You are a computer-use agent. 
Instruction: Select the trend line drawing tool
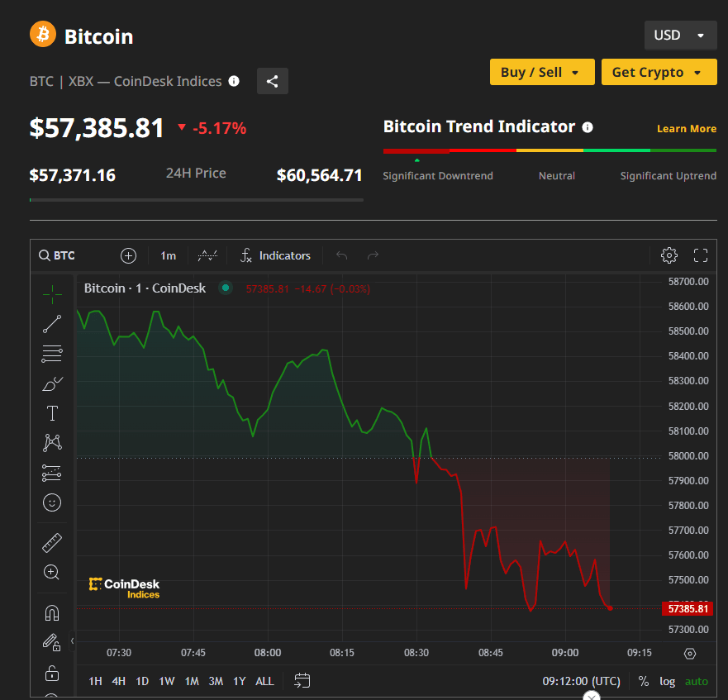(x=52, y=324)
